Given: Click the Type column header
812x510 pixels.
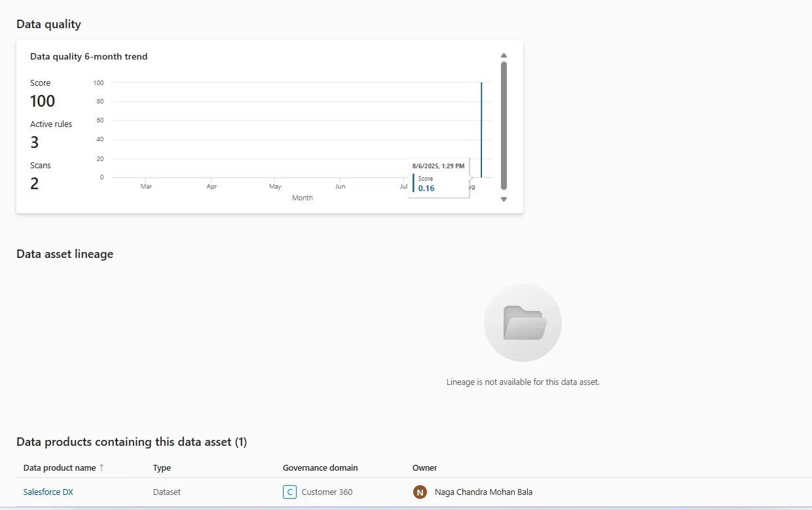Looking at the screenshot, I should pos(162,467).
